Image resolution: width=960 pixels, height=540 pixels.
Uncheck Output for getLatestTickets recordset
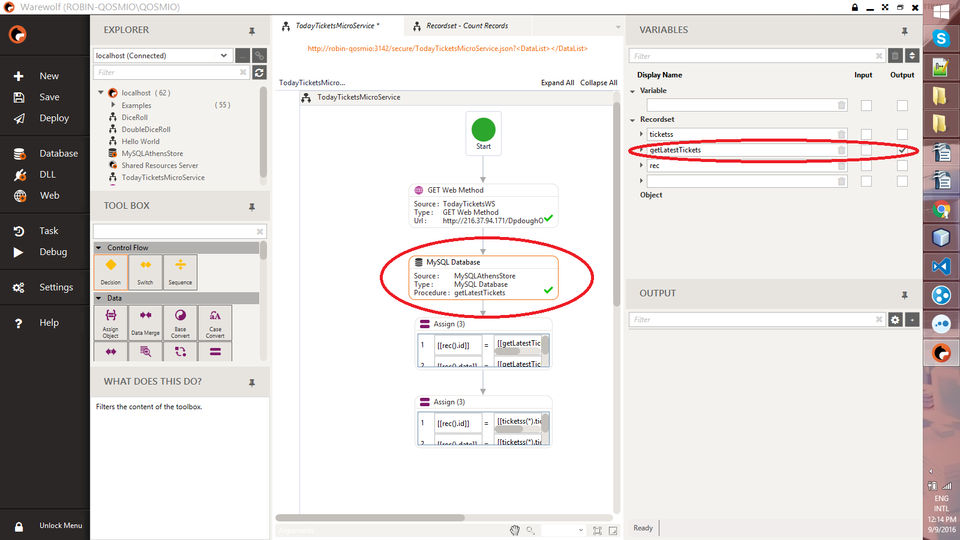902,150
